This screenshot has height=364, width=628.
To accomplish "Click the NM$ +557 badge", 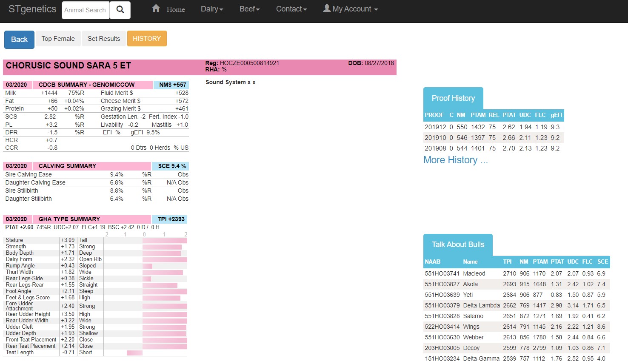I will (171, 85).
